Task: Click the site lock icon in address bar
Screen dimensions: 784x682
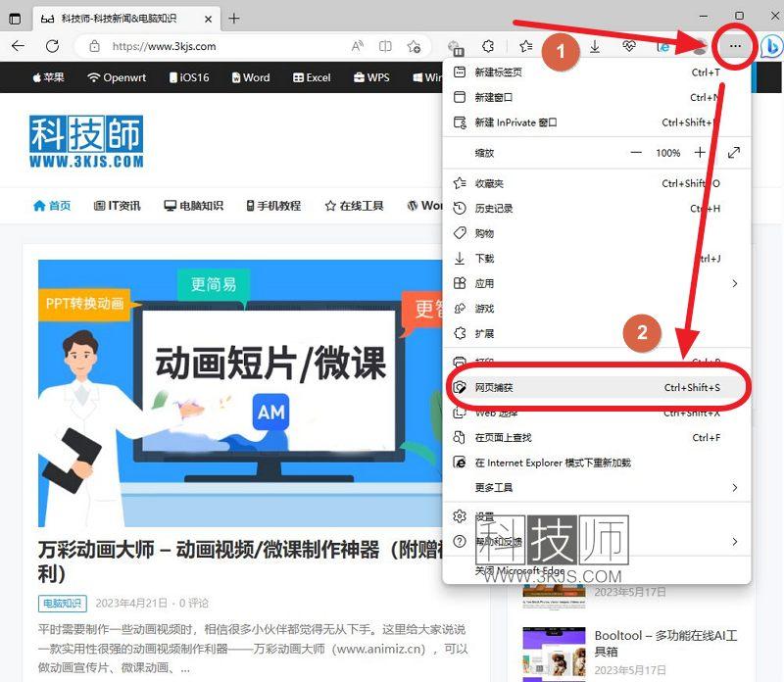Action: [x=94, y=46]
